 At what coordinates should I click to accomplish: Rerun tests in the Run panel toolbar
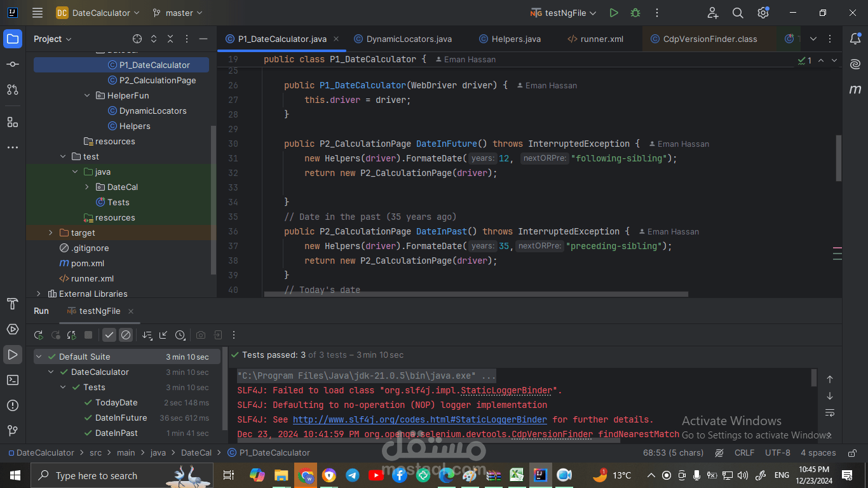[39, 335]
